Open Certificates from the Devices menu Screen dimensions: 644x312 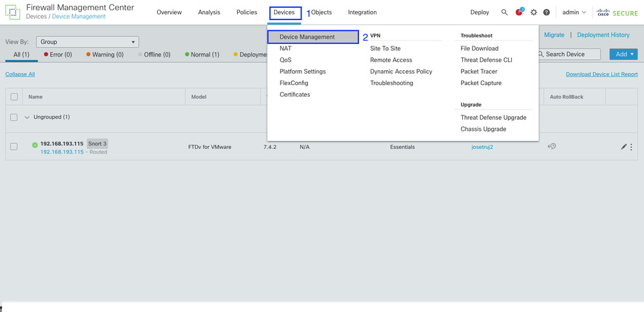click(x=295, y=94)
